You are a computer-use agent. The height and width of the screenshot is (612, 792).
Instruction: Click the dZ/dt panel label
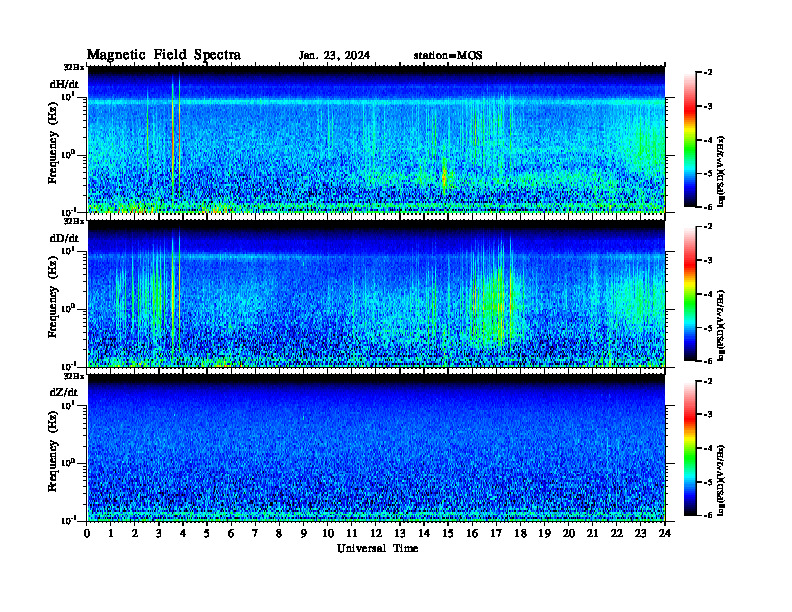coord(64,392)
